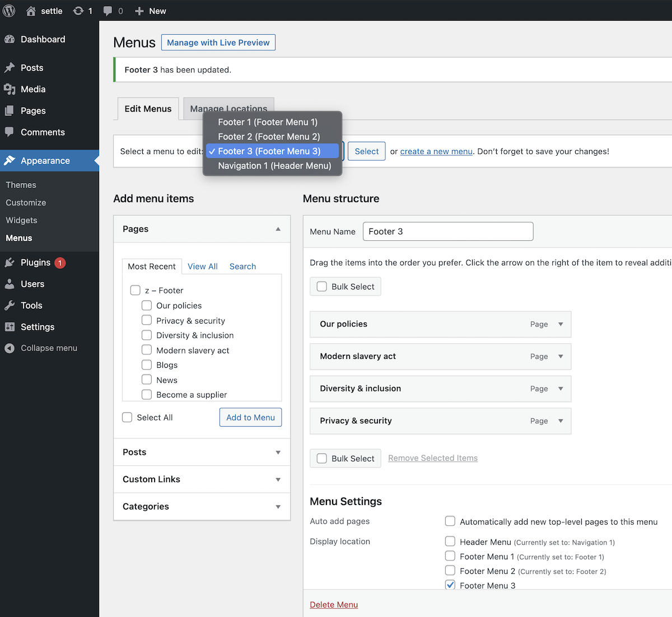
Task: Click the red Plugins update badge
Action: 60,263
